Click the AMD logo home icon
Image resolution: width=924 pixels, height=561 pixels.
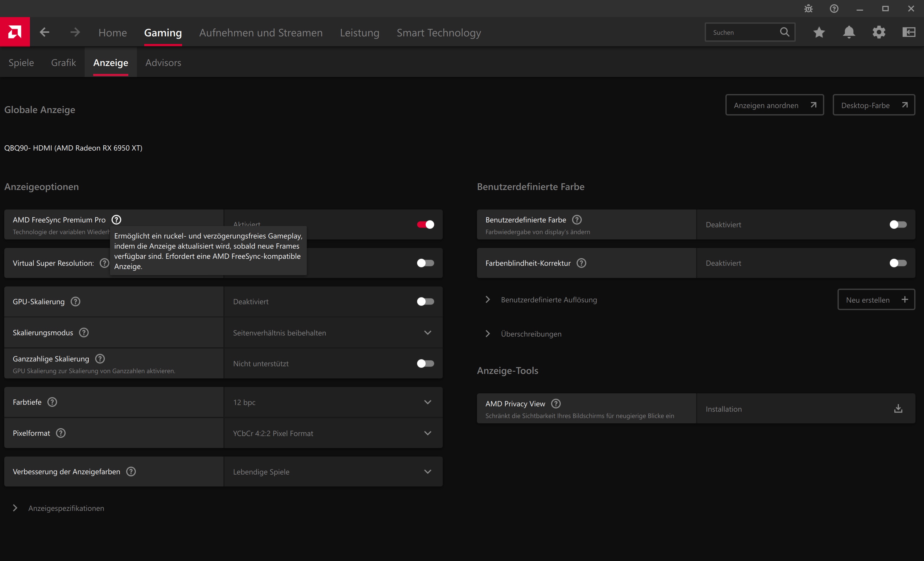pyautogui.click(x=15, y=32)
